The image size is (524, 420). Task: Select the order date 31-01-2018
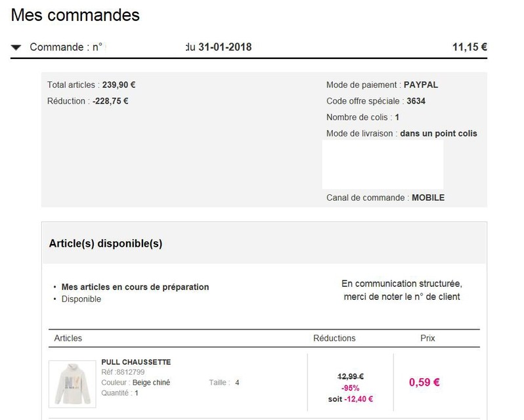tap(225, 47)
